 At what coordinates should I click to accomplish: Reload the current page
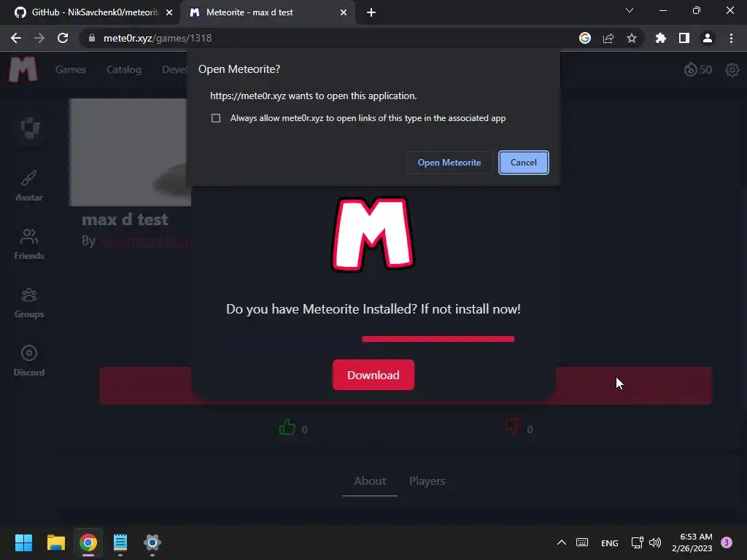63,38
